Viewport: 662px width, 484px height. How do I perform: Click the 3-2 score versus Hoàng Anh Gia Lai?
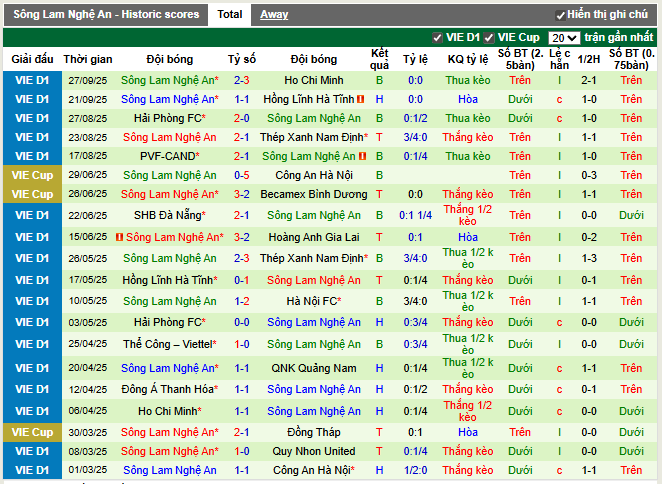tap(241, 237)
